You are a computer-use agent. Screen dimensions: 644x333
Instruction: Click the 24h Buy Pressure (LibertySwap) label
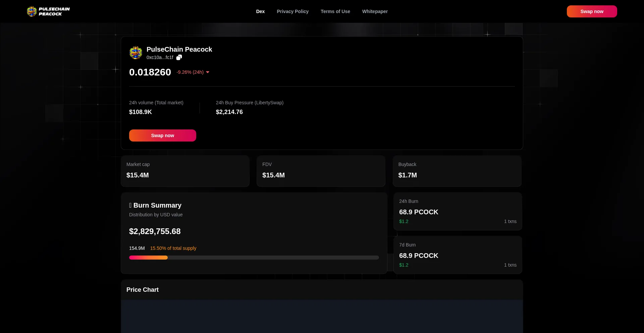[x=250, y=103]
